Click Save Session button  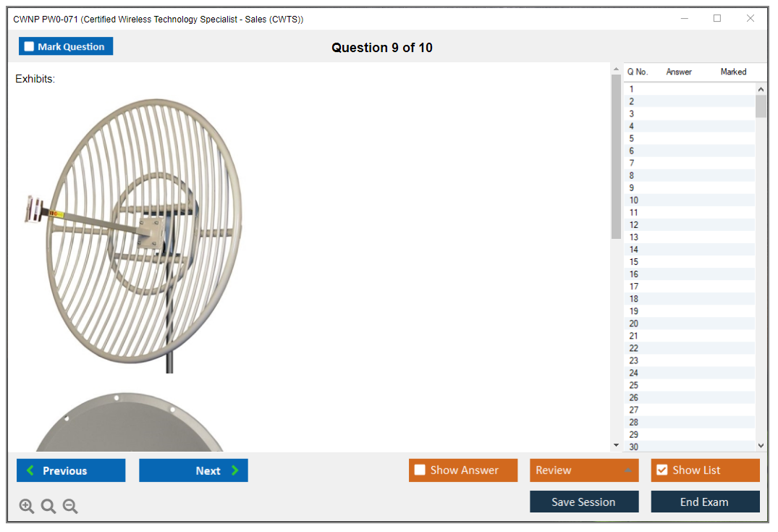click(x=583, y=502)
